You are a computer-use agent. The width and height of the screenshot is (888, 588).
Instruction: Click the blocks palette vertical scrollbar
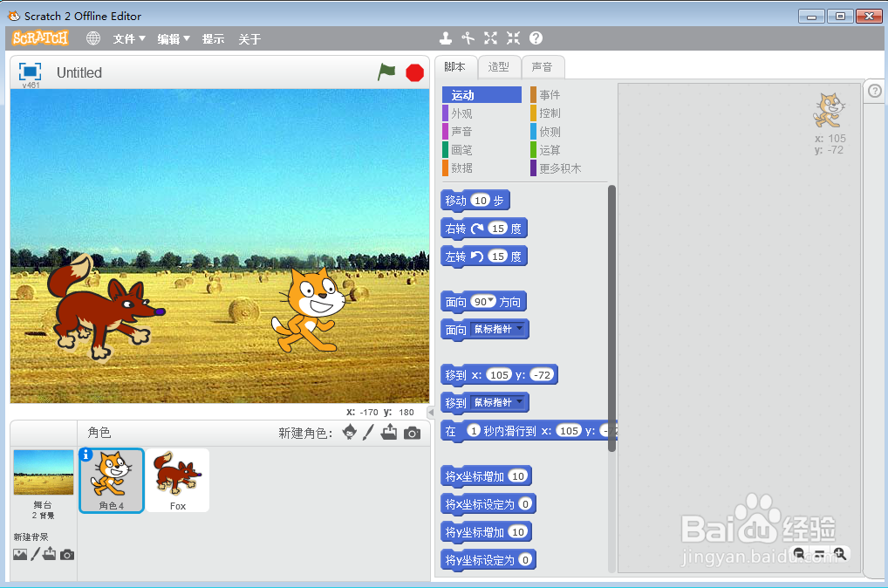611,318
